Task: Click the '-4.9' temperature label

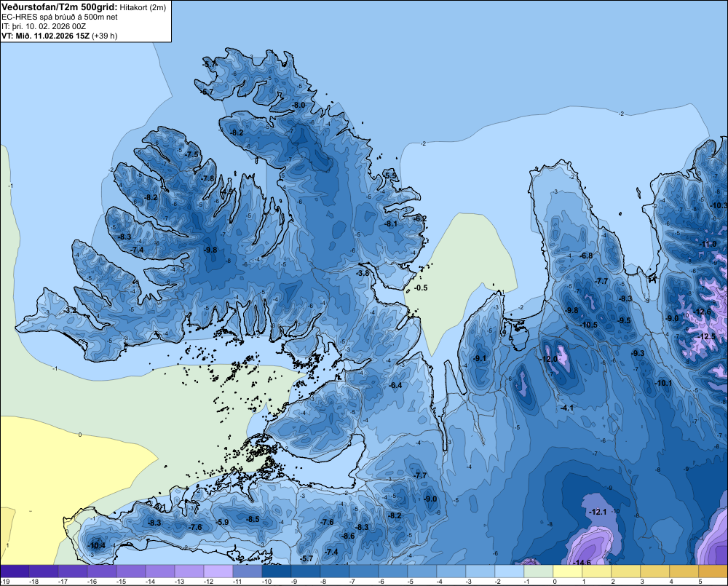Action: [227, 191]
